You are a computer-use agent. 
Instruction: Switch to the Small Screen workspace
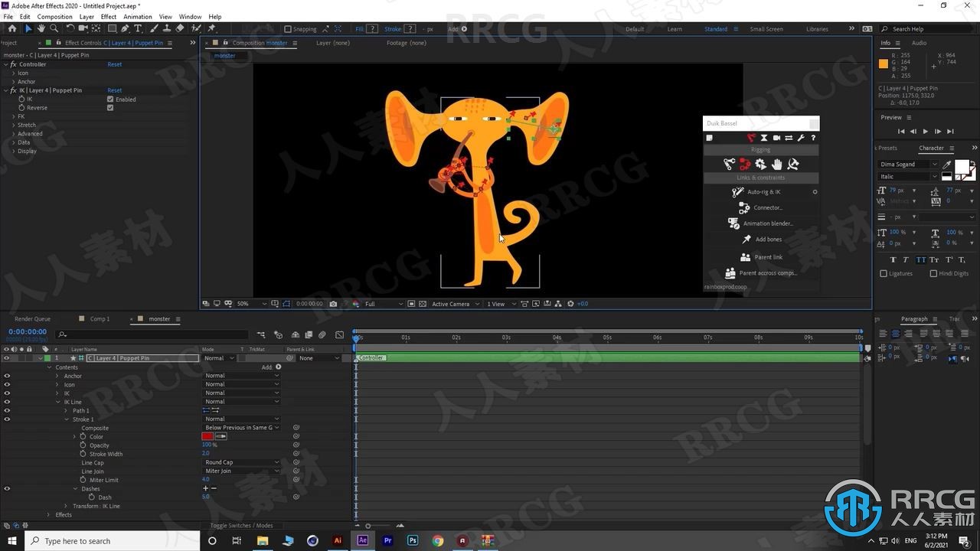[x=766, y=29]
